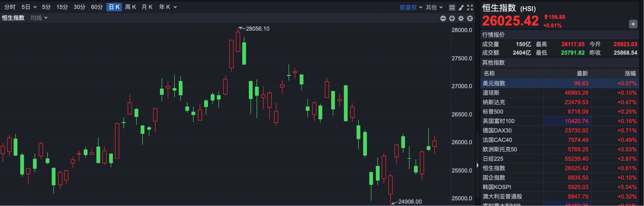Image resolution: width=644 pixels, height=206 pixels.
Task: Expand the 其他 options dropdown
Action: point(434,7)
